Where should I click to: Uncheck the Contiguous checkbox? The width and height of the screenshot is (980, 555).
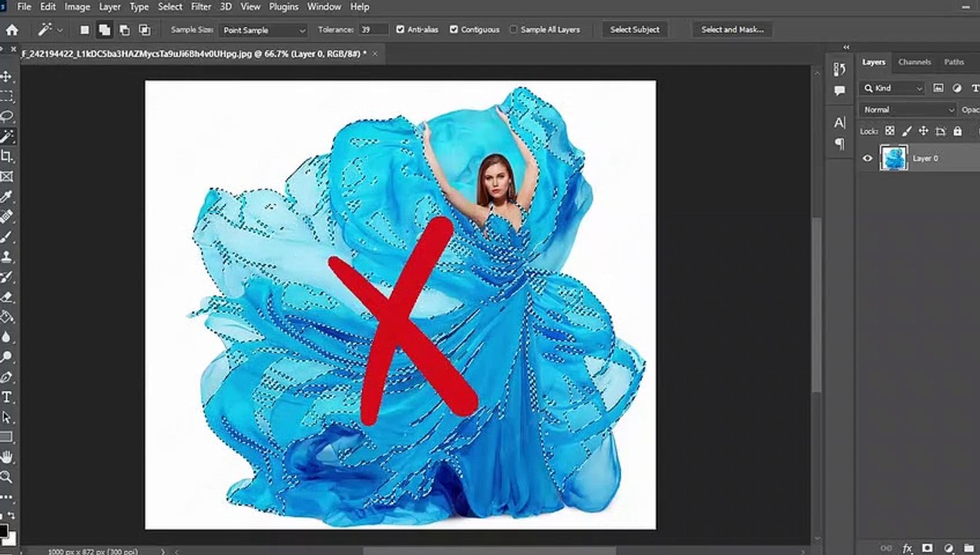454,29
